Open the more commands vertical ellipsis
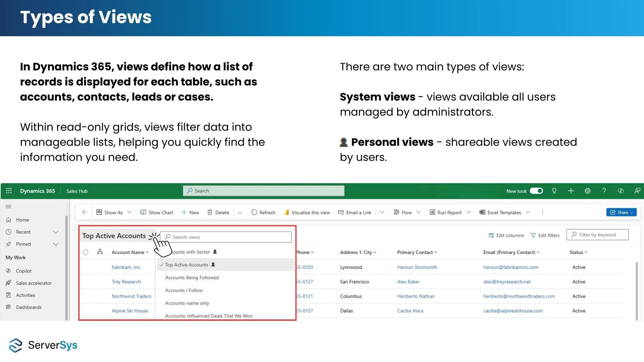644x362 pixels. pos(542,212)
